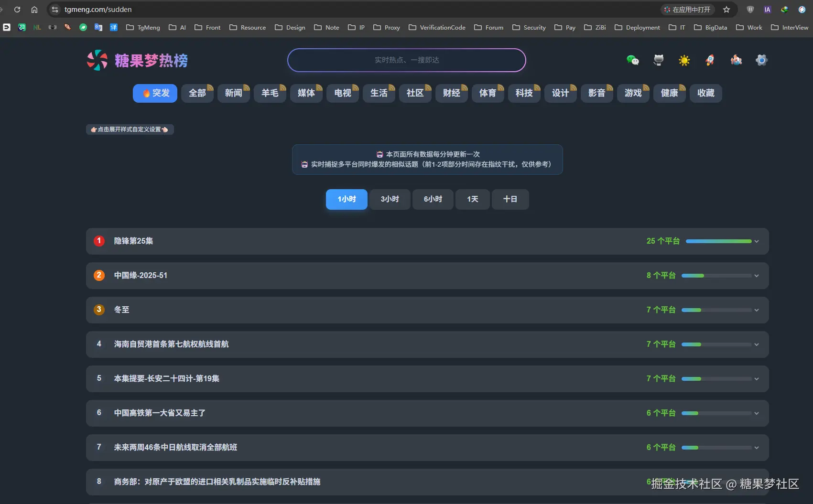This screenshot has height=504, width=813.
Task: Expand the 本集提要-长安二十四计-第19集 row chevron
Action: click(757, 379)
